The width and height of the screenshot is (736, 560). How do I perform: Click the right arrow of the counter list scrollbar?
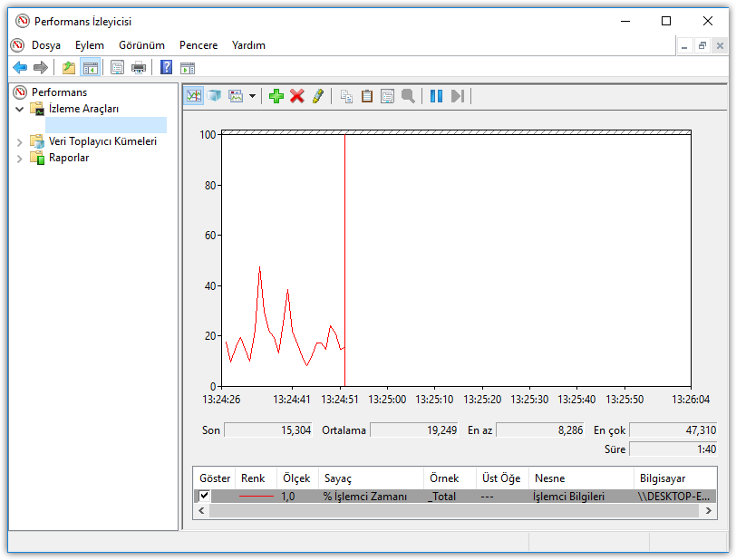point(710,510)
